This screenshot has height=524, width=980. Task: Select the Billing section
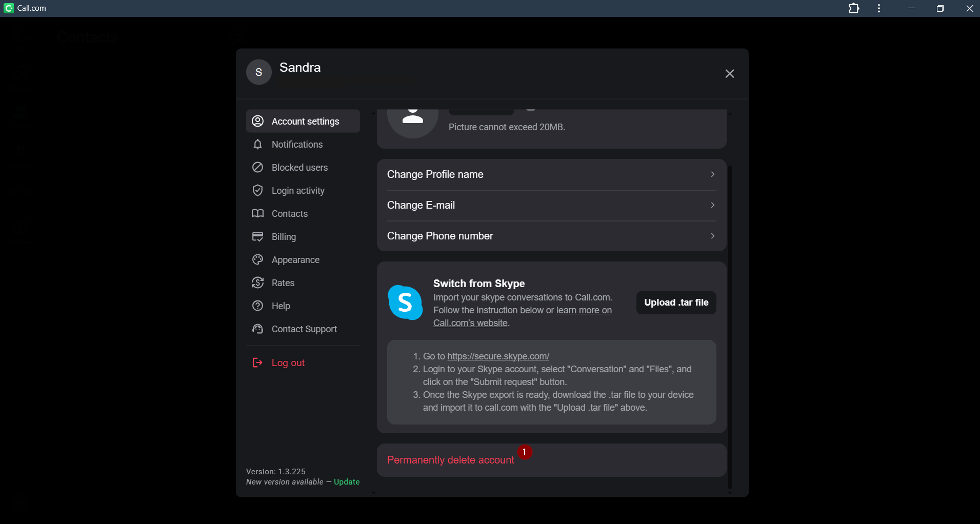pos(303,236)
